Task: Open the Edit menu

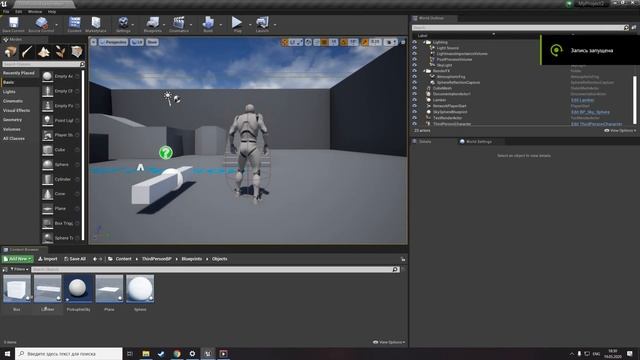Action: [18, 11]
